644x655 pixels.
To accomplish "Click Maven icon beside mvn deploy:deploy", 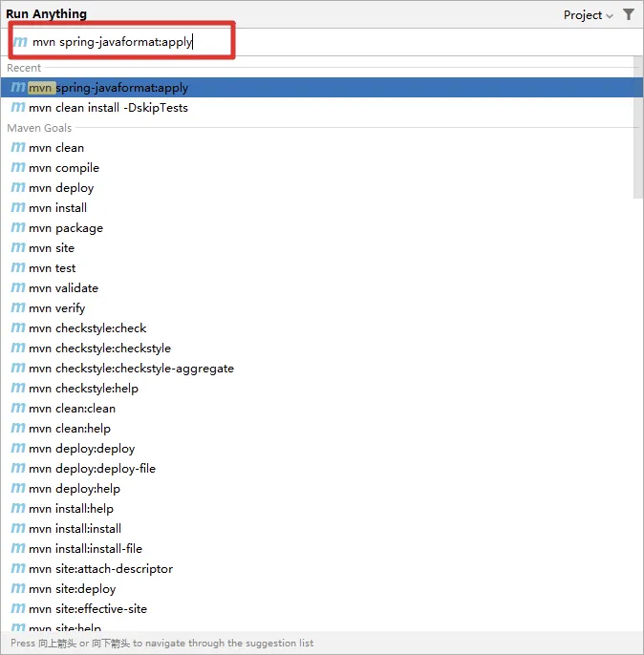I will click(18, 448).
